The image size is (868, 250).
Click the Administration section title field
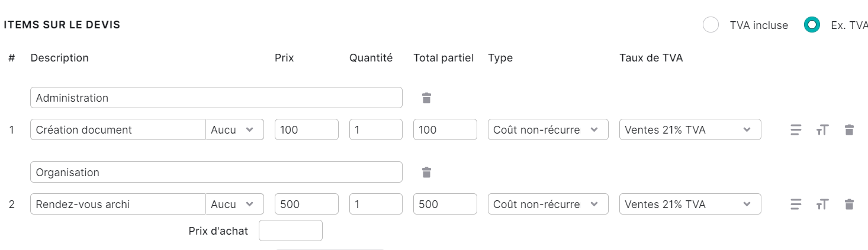[216, 98]
